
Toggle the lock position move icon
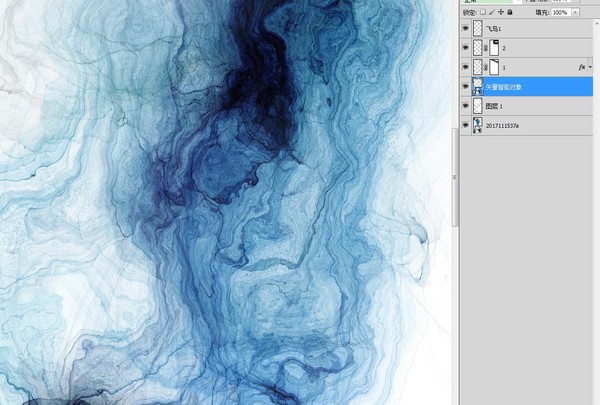[x=501, y=12]
